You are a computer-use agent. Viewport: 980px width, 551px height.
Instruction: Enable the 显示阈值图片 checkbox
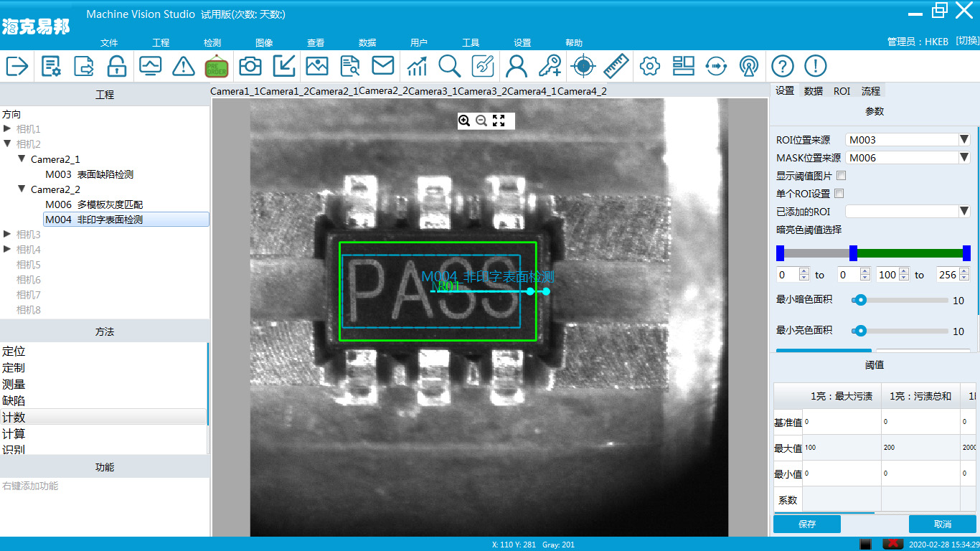[842, 176]
